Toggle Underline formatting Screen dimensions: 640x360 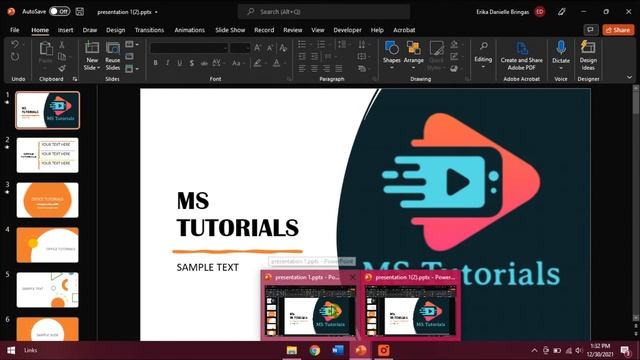click(180, 63)
